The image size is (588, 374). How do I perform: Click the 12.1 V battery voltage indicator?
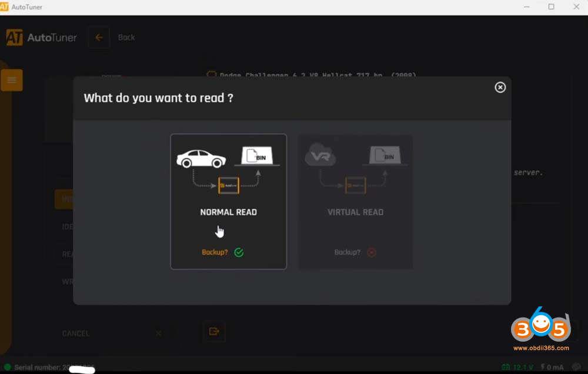518,367
